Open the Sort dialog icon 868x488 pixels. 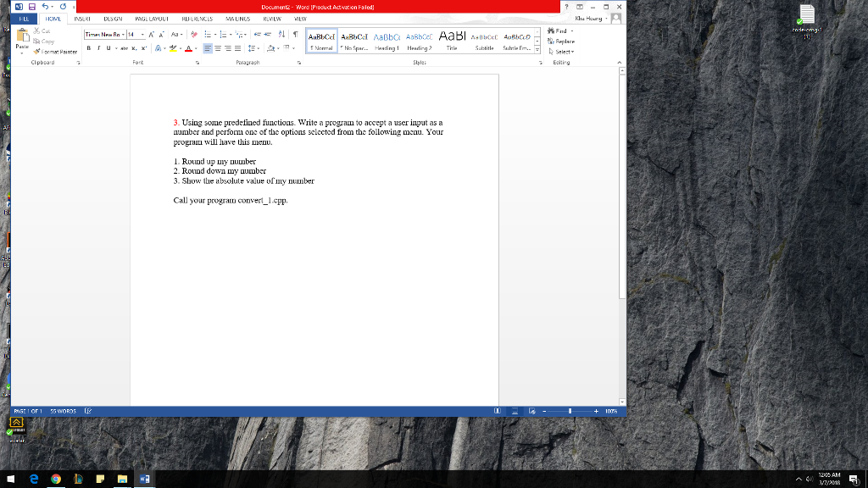coord(281,35)
